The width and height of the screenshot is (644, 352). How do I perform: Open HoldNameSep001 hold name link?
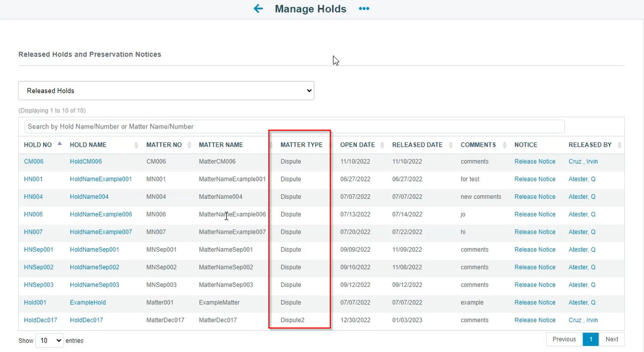pos(94,250)
